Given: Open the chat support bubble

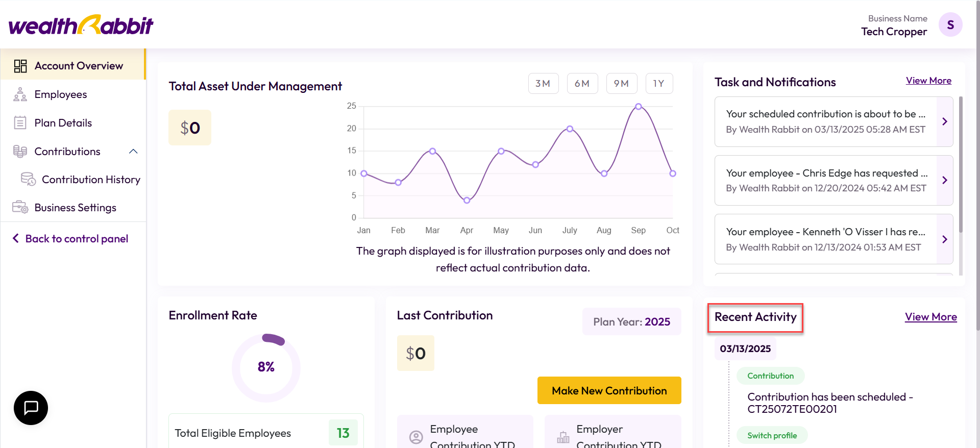Looking at the screenshot, I should [31, 408].
